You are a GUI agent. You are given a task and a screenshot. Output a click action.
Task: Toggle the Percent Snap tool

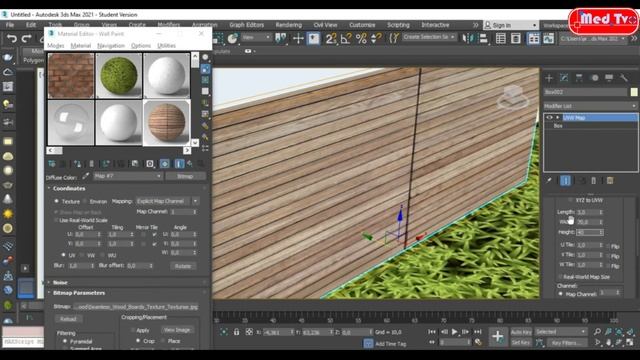click(361, 39)
